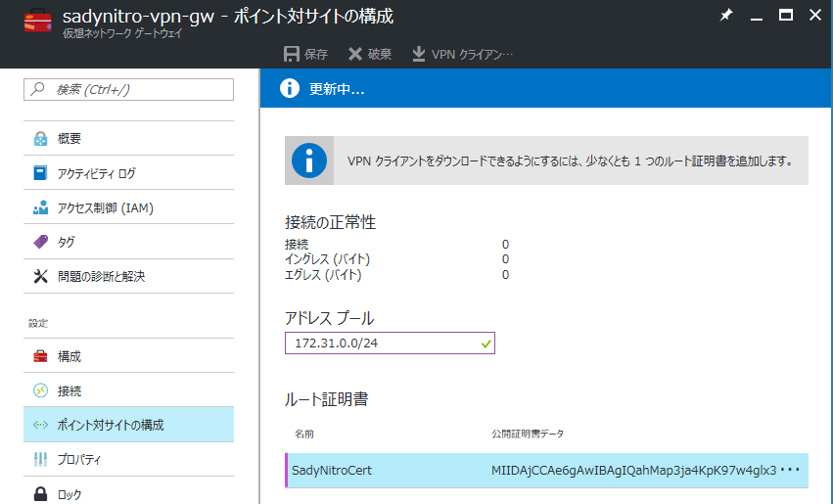Viewport: 833px width, 504px height.
Task: Click the lock icon next to 概要
Action: (40, 139)
